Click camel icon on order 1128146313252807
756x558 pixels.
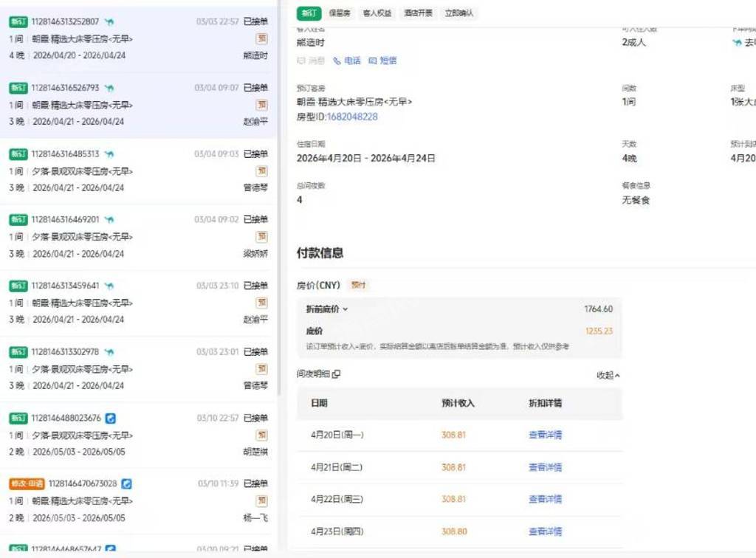click(x=109, y=22)
